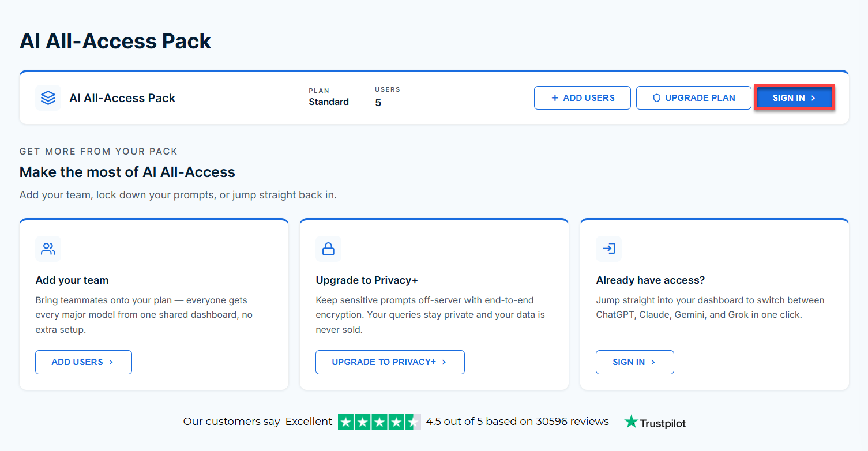
Task: Click the UPGRADE TO PRIVACY+ button
Action: 390,362
